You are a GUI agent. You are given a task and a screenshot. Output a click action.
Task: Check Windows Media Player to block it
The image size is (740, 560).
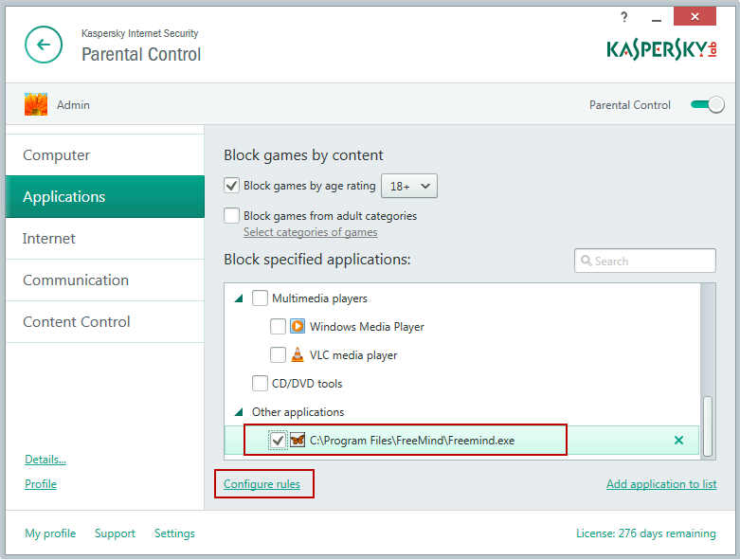pyautogui.click(x=278, y=327)
